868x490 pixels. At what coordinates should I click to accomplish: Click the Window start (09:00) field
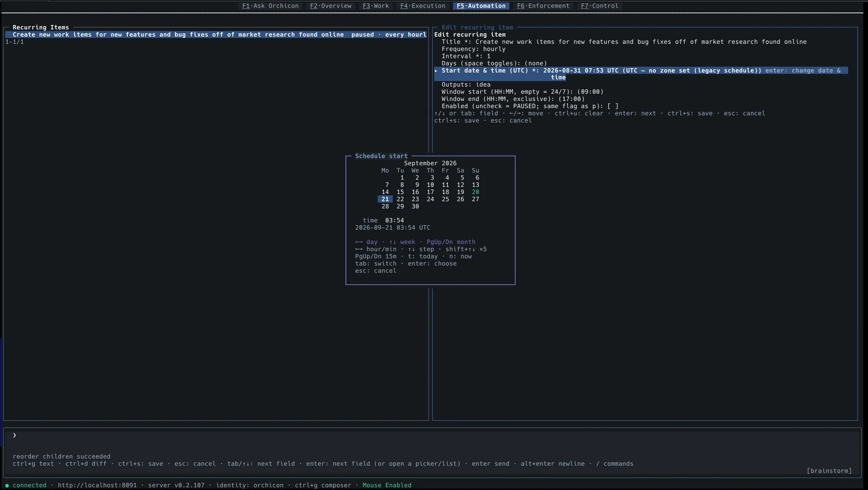(522, 92)
